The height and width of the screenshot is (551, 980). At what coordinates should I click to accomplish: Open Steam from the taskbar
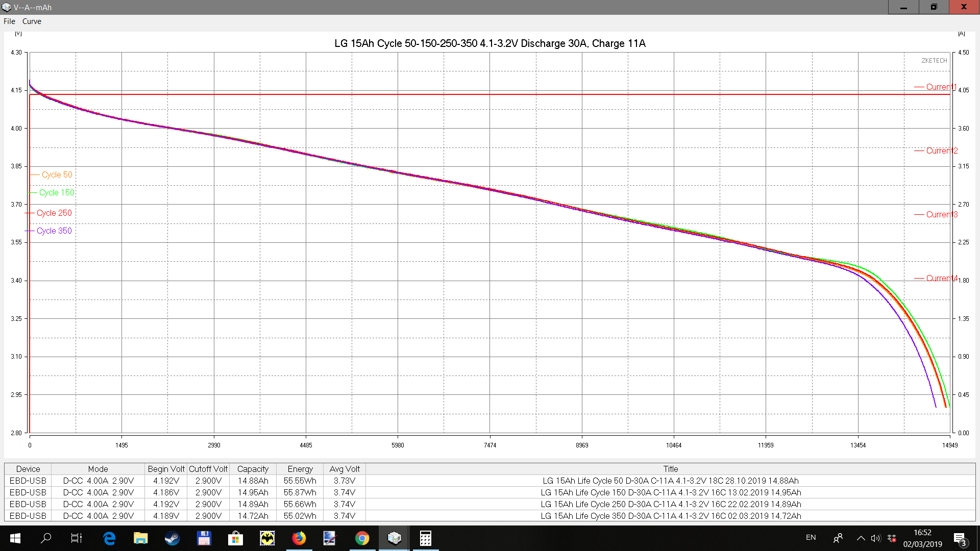click(x=172, y=538)
